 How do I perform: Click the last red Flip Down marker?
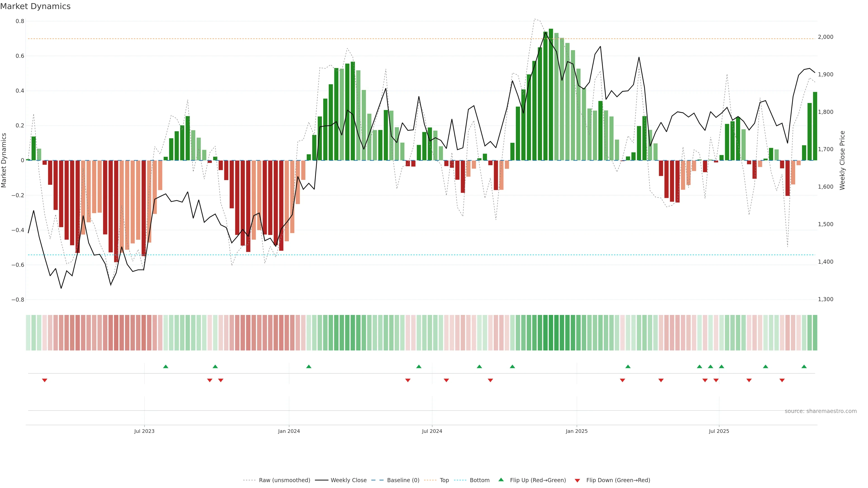click(782, 380)
